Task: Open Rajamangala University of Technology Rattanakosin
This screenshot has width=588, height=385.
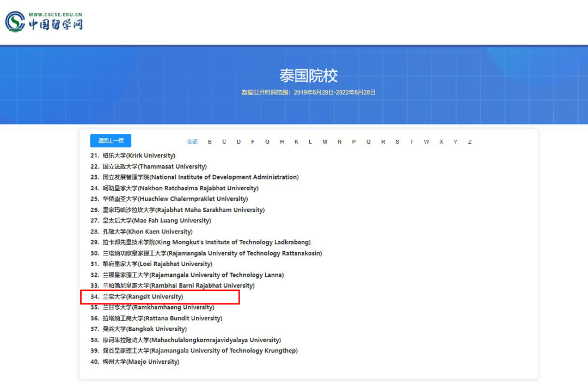Action: coord(206,253)
